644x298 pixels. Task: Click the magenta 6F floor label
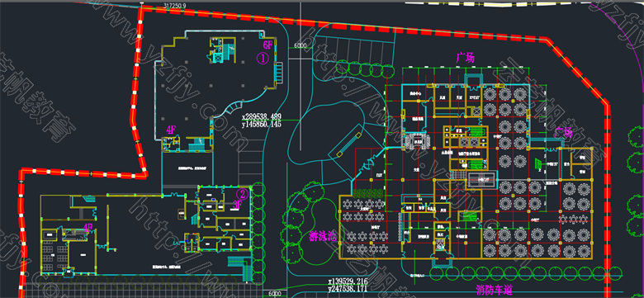pyautogui.click(x=268, y=45)
